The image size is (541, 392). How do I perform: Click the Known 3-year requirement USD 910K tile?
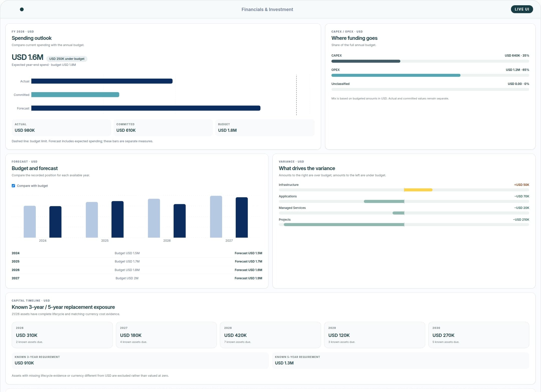tap(140, 361)
